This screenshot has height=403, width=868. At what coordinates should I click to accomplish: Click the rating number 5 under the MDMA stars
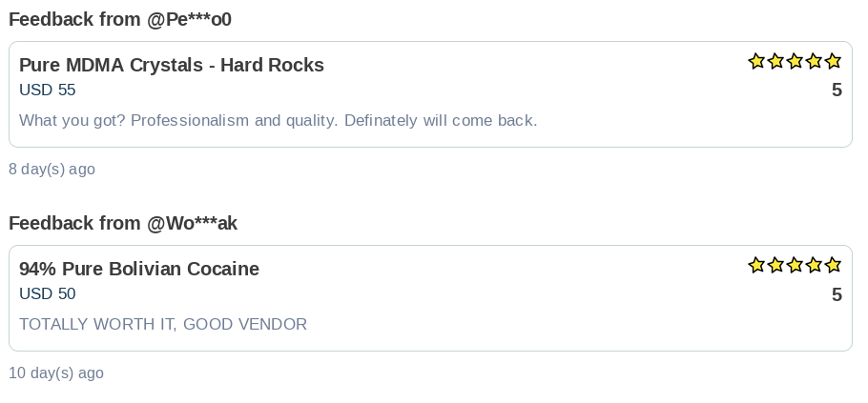[x=837, y=91]
